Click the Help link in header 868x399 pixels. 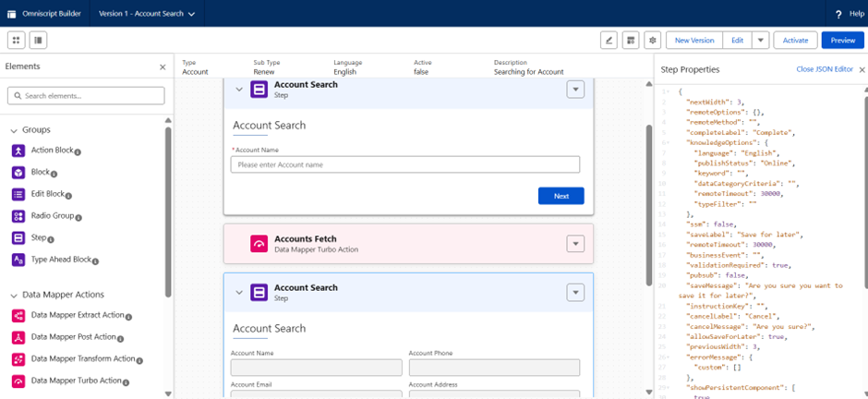click(x=857, y=14)
